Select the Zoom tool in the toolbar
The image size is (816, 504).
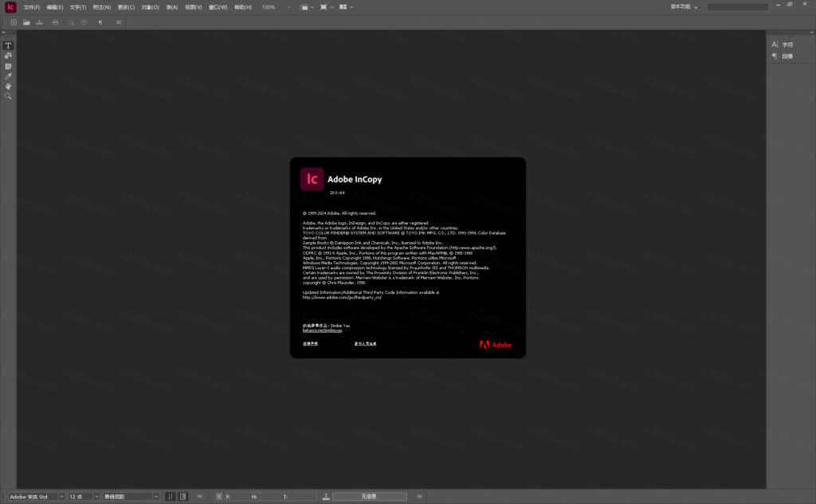point(8,96)
